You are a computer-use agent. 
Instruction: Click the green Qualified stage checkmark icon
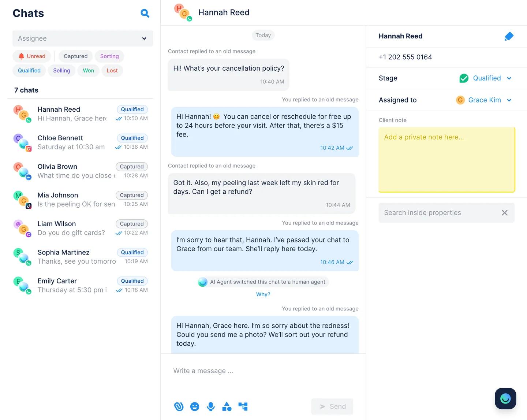coord(464,78)
